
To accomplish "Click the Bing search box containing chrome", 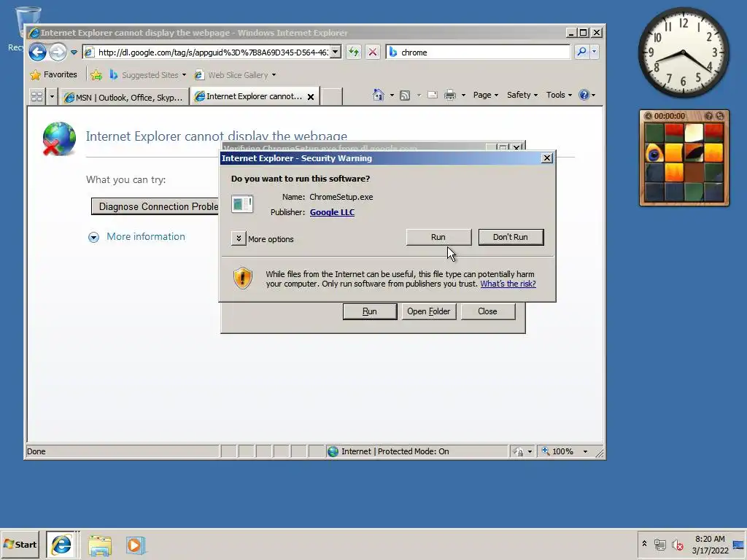I will (x=478, y=52).
